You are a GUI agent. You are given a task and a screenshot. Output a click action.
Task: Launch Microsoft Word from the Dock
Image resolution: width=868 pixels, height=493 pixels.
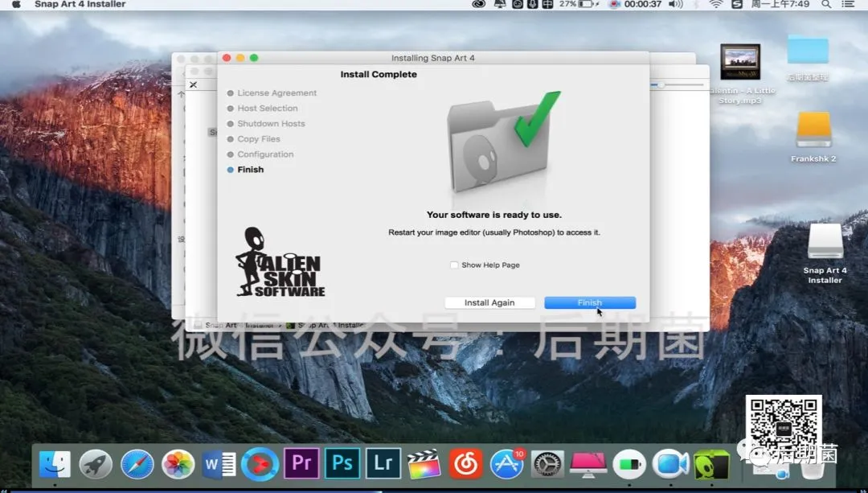pos(219,463)
